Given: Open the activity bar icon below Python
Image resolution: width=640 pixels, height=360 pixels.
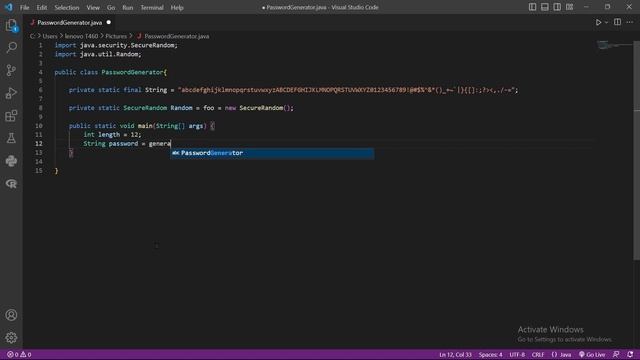Looking at the screenshot, I should (11, 184).
